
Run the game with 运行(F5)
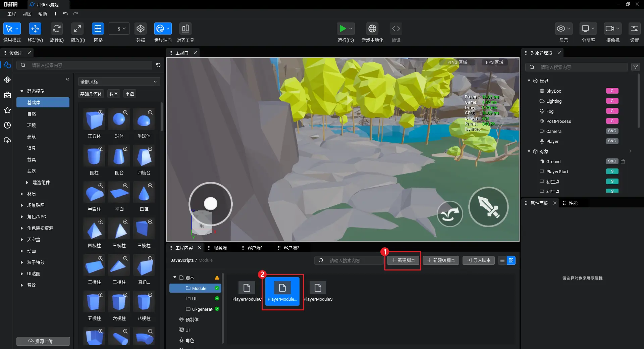(x=342, y=29)
